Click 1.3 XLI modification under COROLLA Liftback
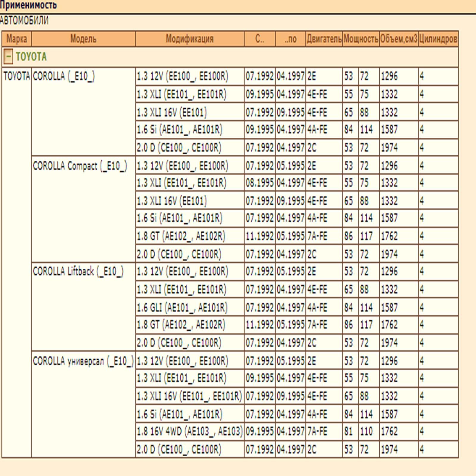 [190, 289]
